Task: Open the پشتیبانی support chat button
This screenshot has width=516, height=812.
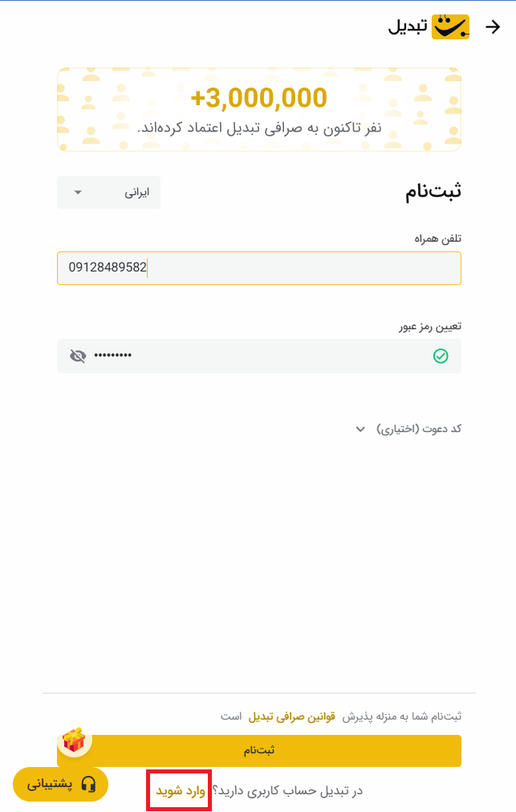Action: [x=61, y=784]
